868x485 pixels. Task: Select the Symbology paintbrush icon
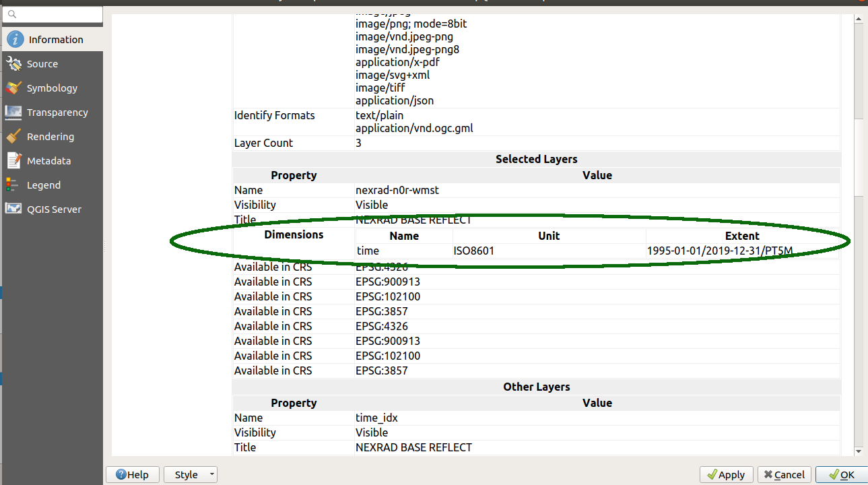point(13,88)
